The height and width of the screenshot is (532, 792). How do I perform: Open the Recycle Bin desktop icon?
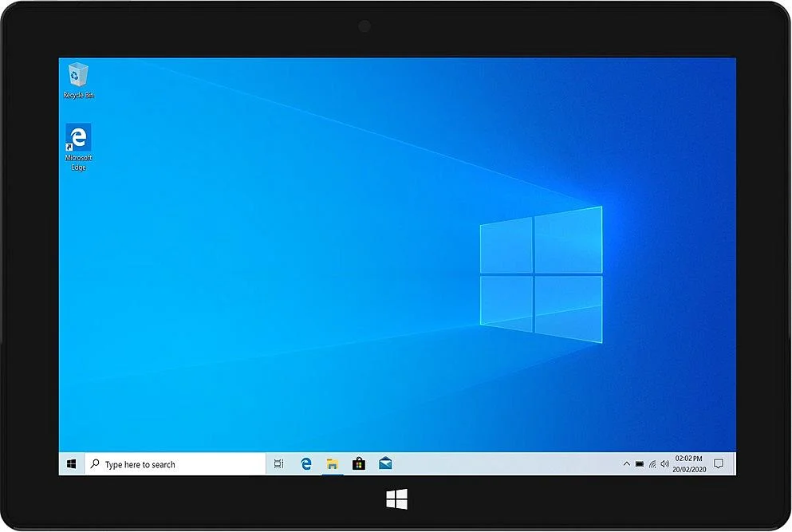(x=78, y=81)
